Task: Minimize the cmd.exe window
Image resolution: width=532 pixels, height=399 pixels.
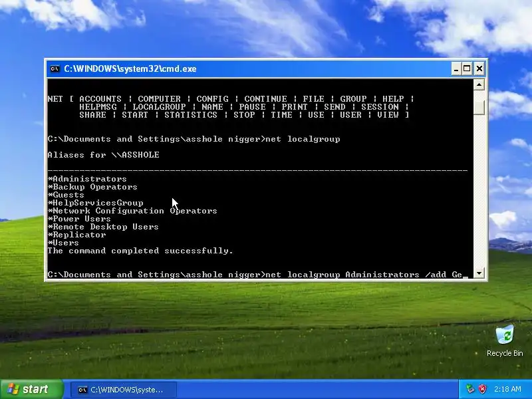Action: point(456,69)
